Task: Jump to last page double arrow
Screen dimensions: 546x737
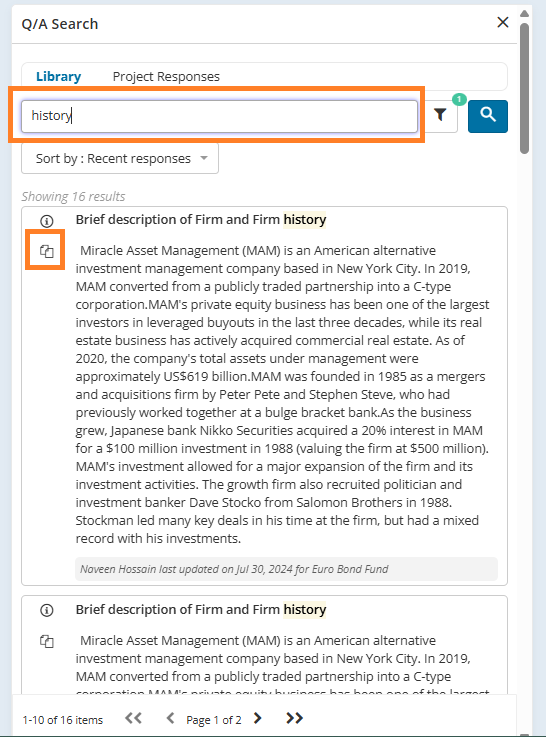Action: click(295, 718)
